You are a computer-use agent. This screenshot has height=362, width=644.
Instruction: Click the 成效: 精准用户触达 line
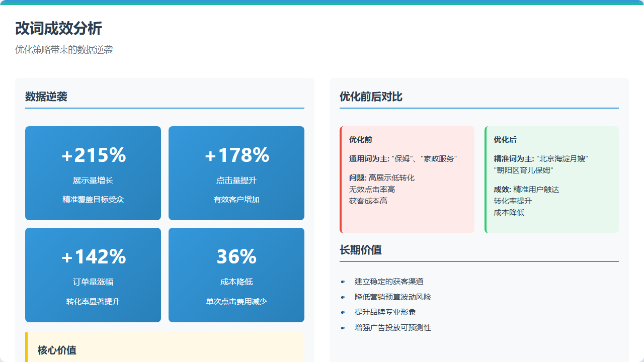click(x=526, y=190)
